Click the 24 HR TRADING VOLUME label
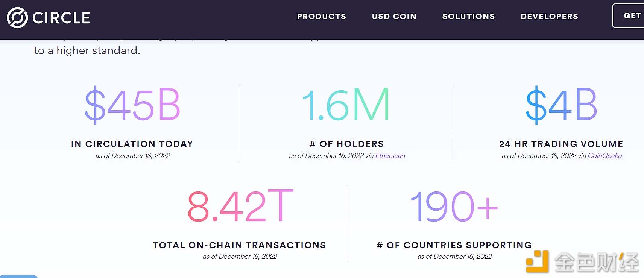The image size is (644, 278). click(x=561, y=144)
